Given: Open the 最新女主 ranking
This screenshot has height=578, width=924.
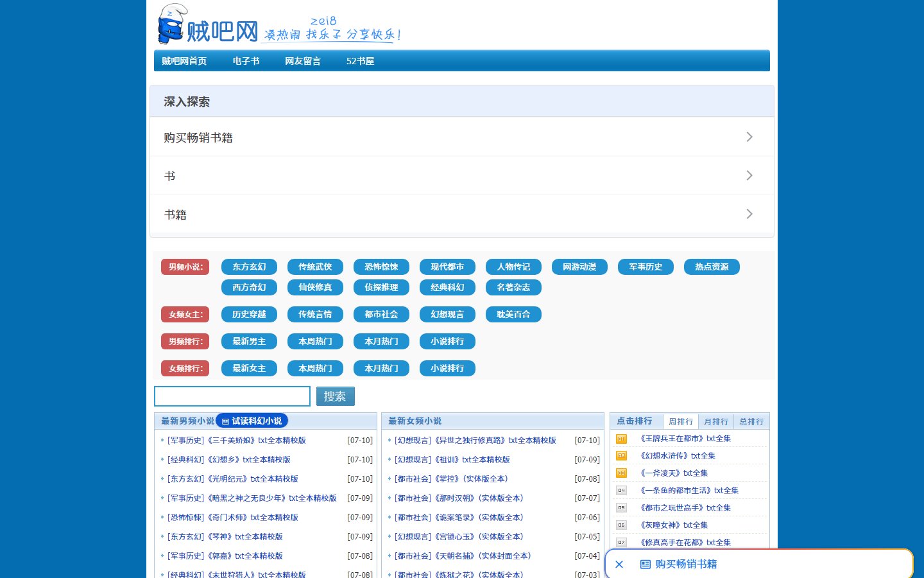Looking at the screenshot, I should pos(249,369).
